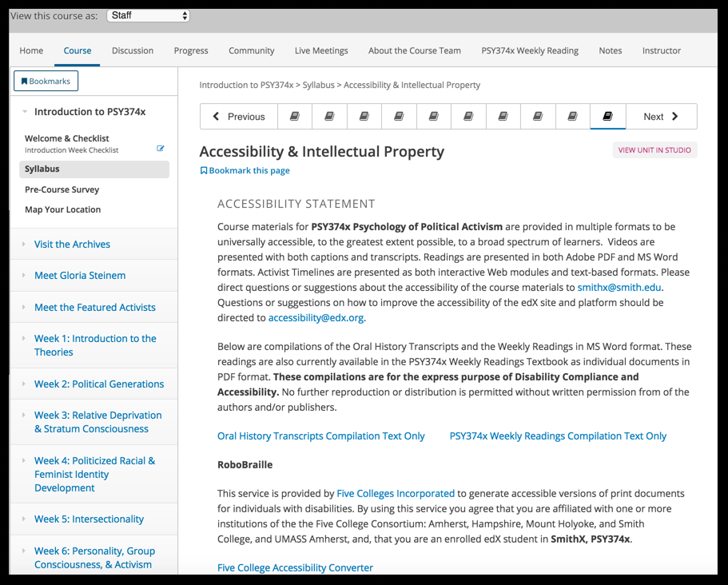The image size is (728, 585).
Task: Open PSY374x Weekly Readings Compilation Text Only
Action: (558, 436)
